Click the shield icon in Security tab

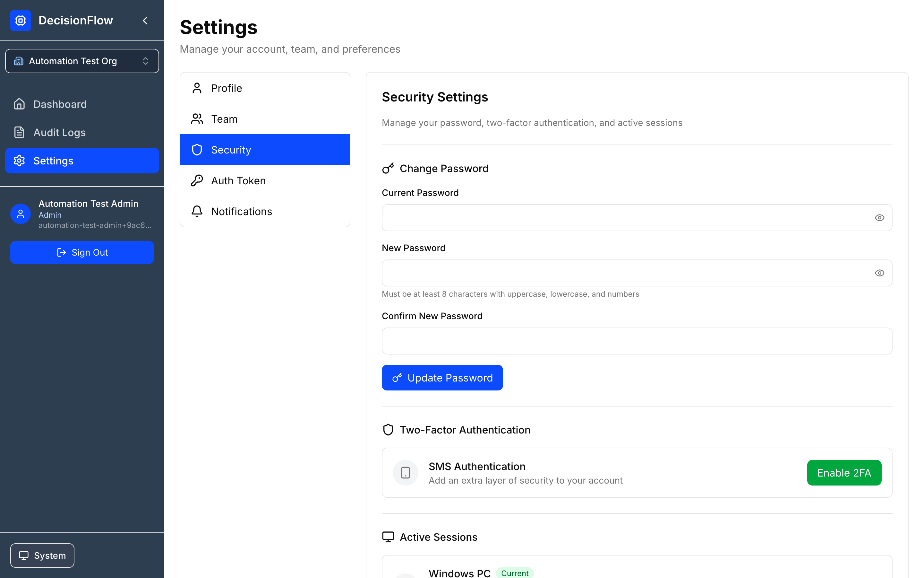coord(197,150)
